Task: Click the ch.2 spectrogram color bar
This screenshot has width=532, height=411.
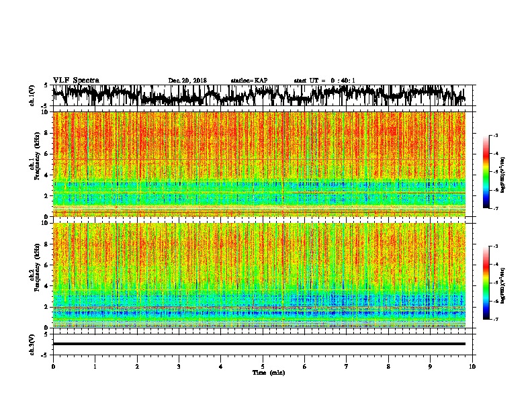Action: point(486,283)
